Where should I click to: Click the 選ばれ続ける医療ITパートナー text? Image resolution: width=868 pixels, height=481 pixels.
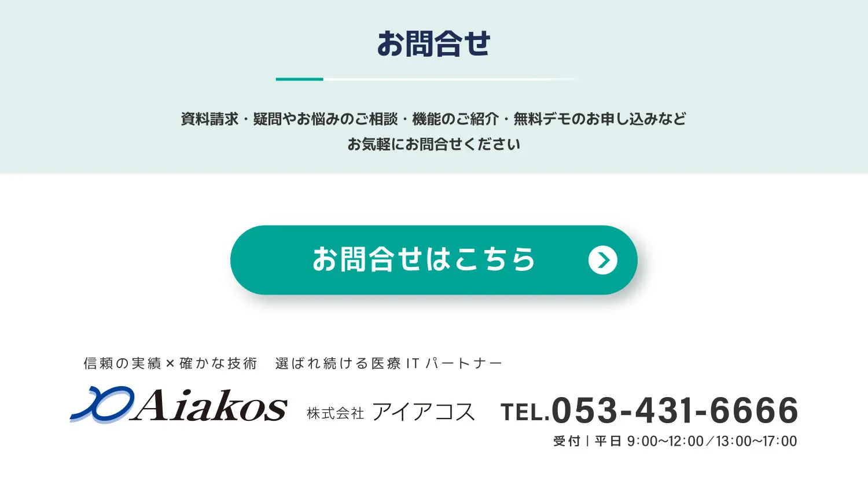[x=388, y=363]
